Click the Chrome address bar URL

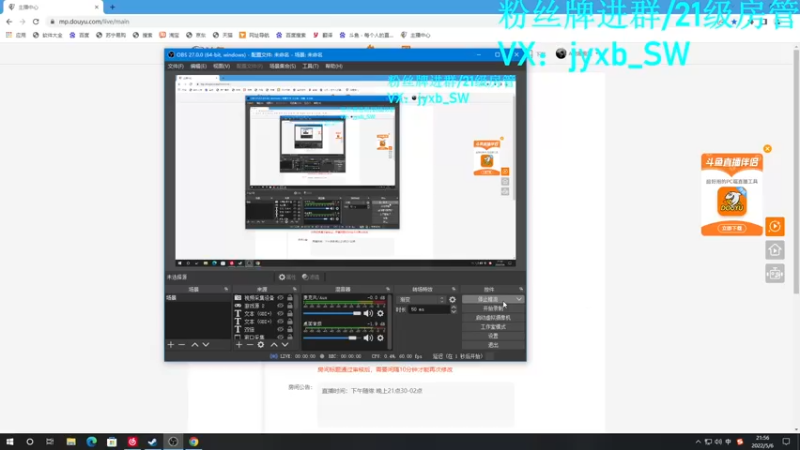point(94,21)
